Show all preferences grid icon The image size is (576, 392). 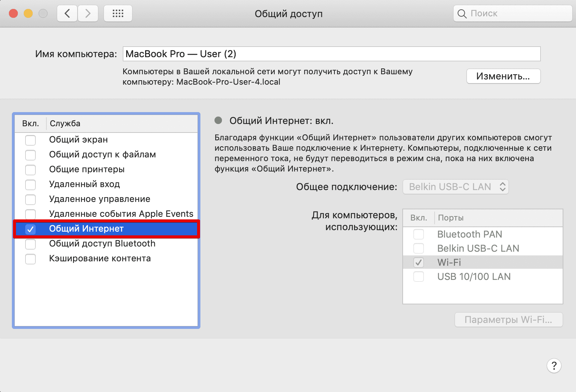pos(118,14)
